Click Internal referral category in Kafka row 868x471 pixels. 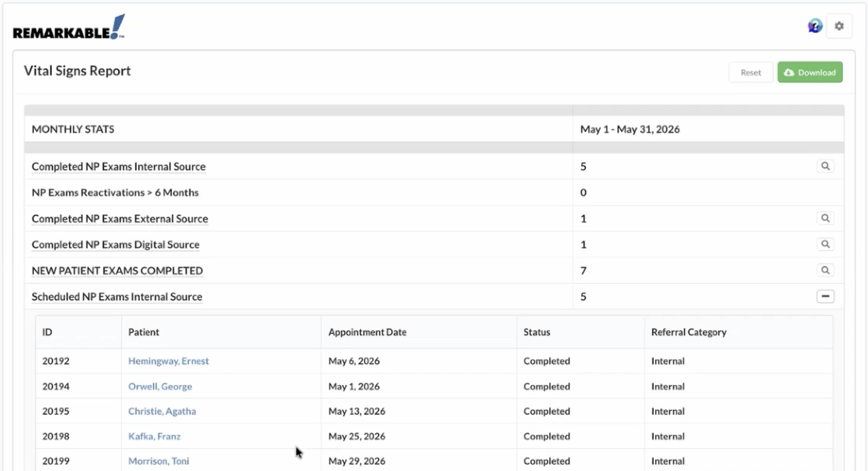(668, 436)
